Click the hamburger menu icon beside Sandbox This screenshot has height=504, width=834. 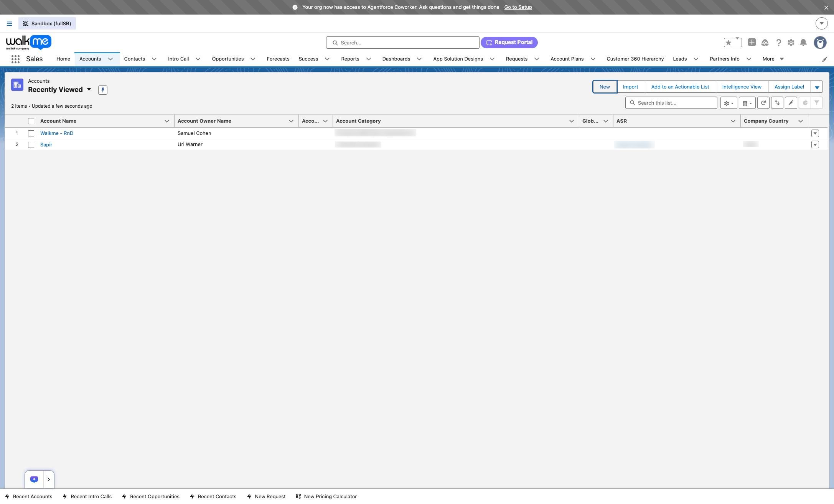point(10,24)
